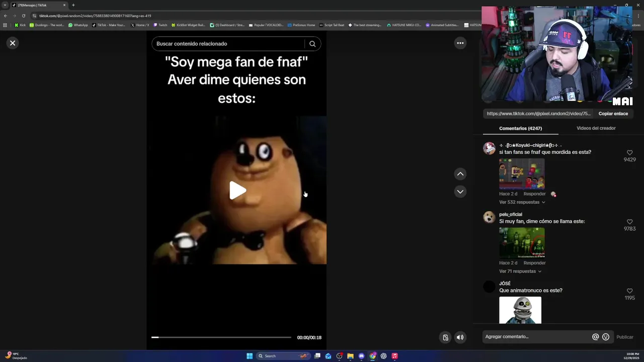This screenshot has height=362, width=644.
Task: Select the TikTok video URL text box
Action: coord(538,114)
